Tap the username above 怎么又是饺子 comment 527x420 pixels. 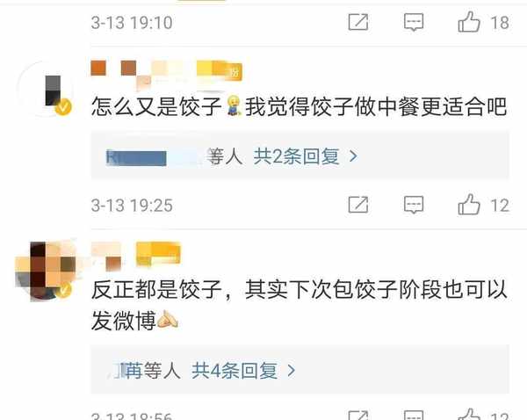pos(166,75)
